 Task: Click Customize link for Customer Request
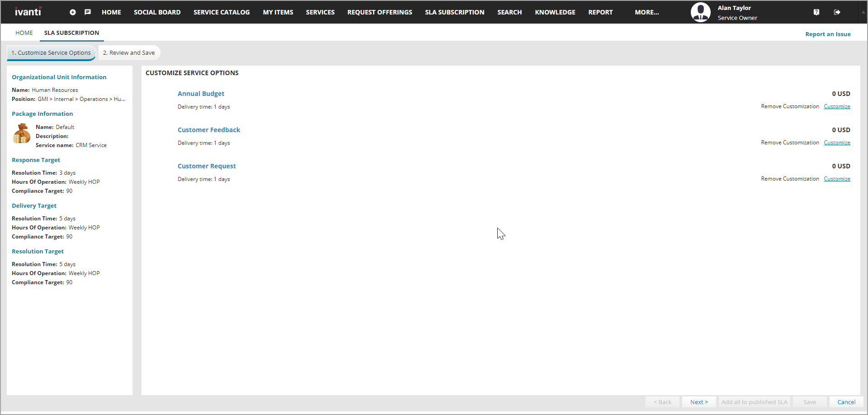pos(836,179)
